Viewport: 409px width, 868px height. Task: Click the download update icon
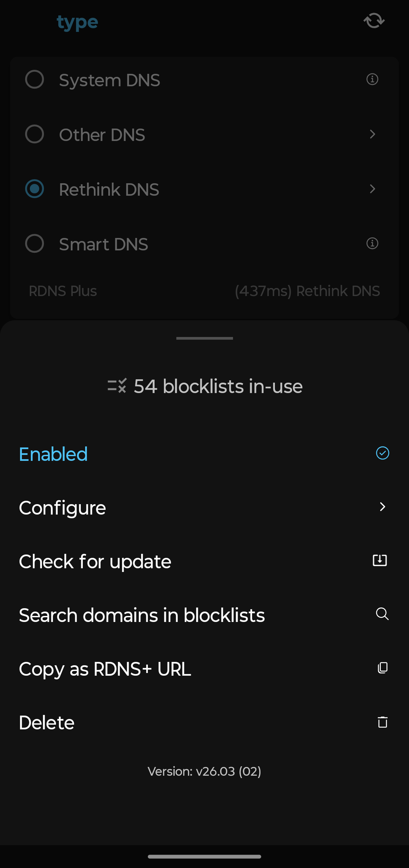coord(380,560)
